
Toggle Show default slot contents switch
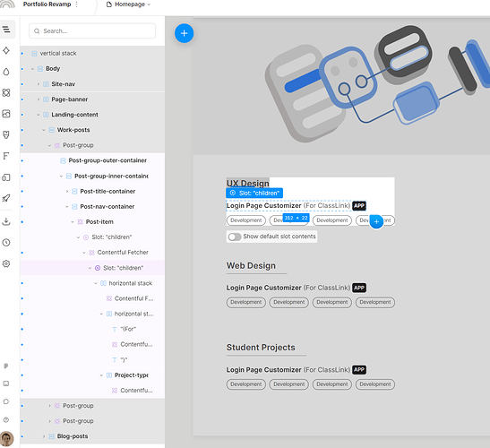tap(235, 237)
